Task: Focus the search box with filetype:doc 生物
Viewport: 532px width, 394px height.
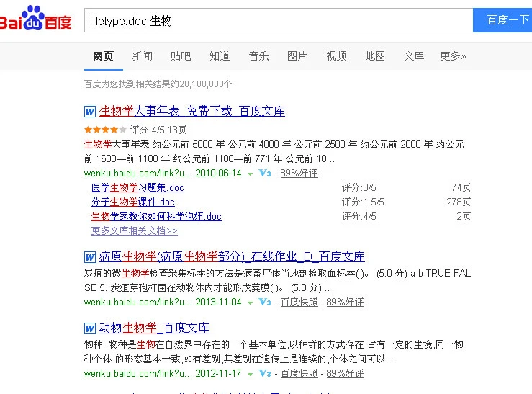Action: 277,21
